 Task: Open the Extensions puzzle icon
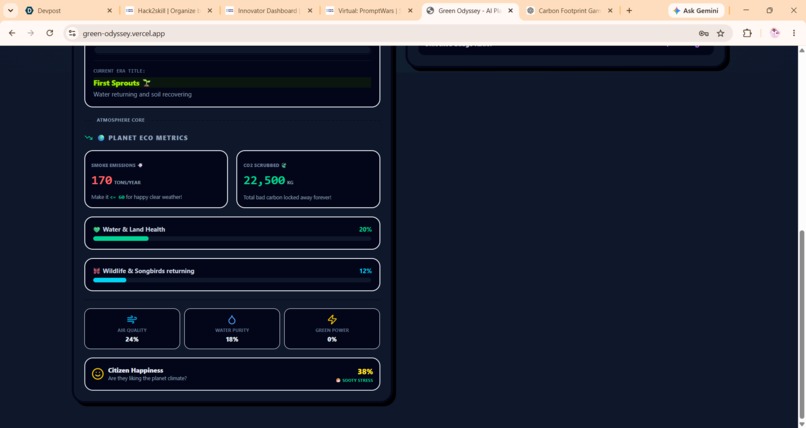pyautogui.click(x=747, y=33)
